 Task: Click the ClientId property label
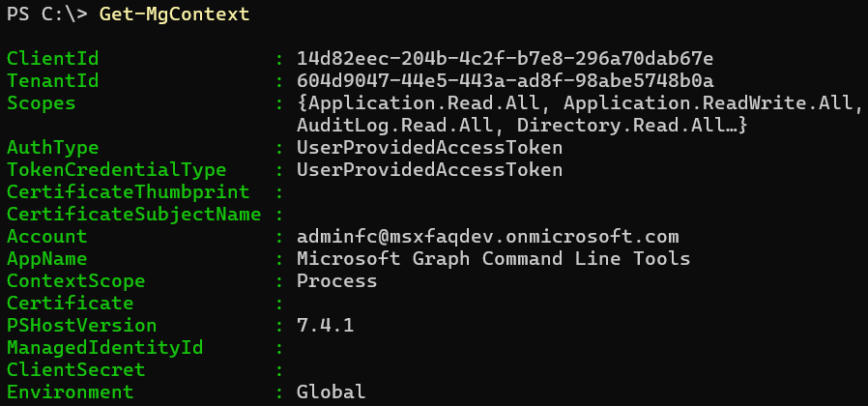click(x=52, y=58)
